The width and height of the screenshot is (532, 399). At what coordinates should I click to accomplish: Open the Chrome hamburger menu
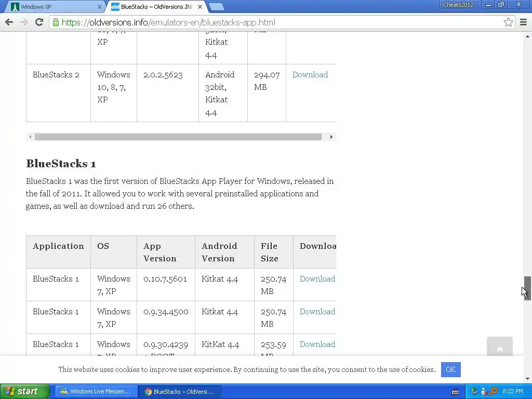point(523,22)
